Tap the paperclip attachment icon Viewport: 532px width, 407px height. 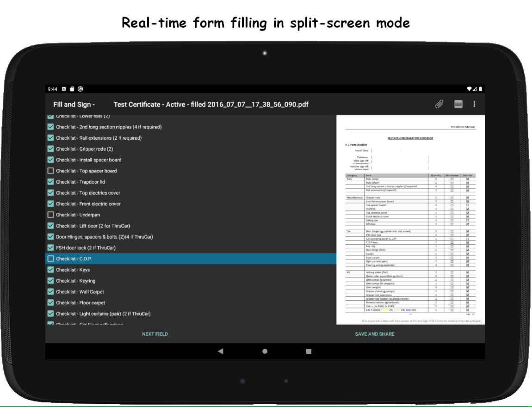(439, 104)
